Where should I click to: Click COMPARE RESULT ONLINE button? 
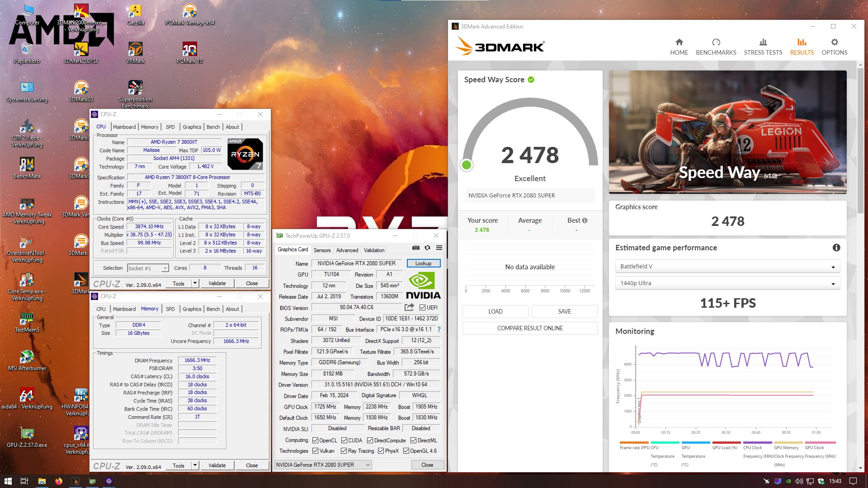point(530,328)
